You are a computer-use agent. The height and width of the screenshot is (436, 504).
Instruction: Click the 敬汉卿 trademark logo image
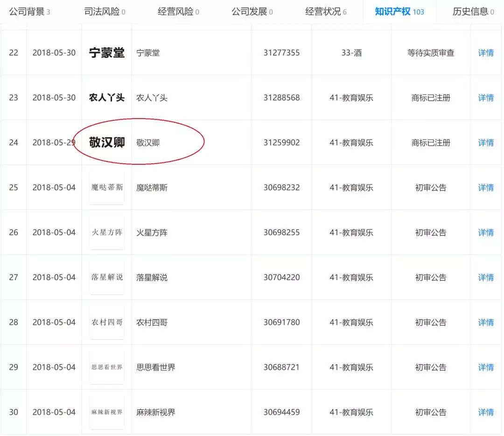pos(107,142)
